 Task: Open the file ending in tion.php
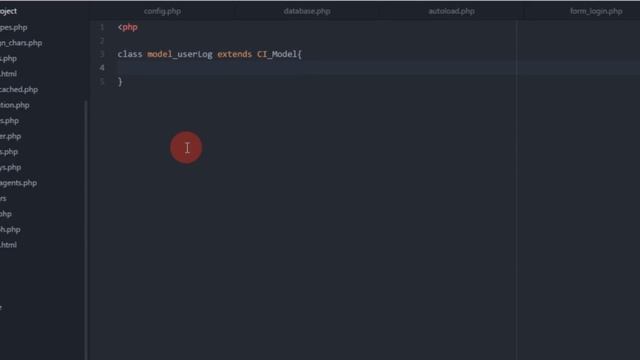click(15, 105)
